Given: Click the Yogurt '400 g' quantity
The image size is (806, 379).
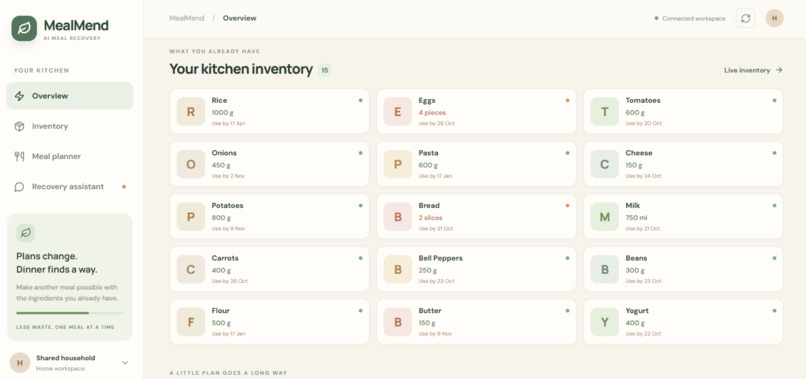Looking at the screenshot, I should [x=635, y=323].
